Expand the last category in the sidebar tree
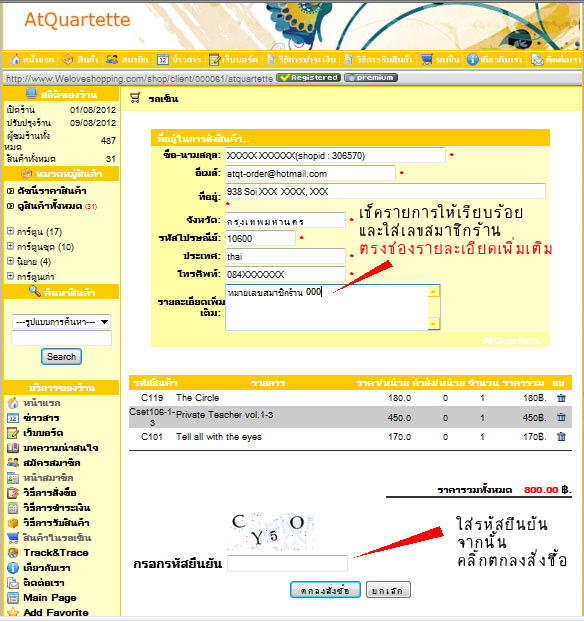Image resolution: width=584 pixels, height=622 pixels. (10, 276)
